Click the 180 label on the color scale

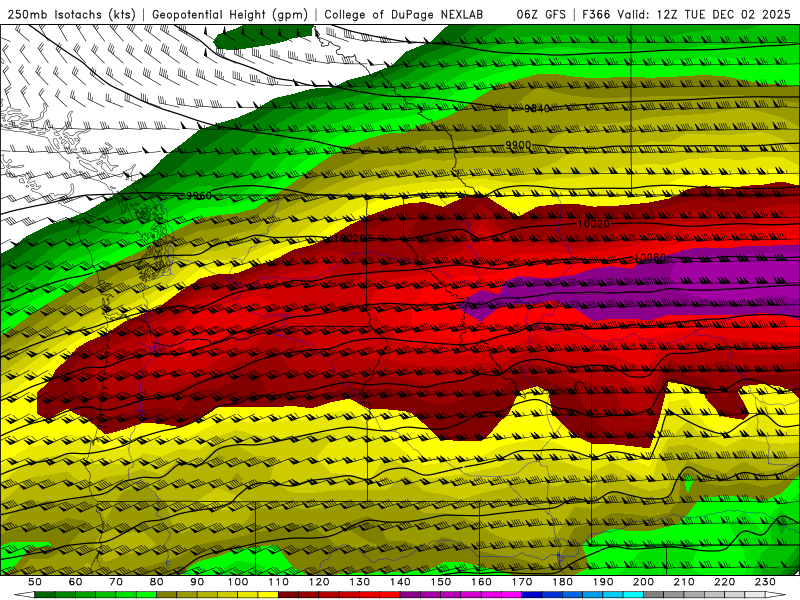pos(562,582)
